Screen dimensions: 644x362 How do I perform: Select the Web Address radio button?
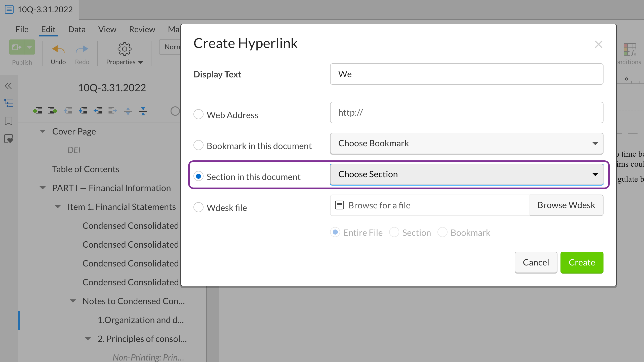point(198,114)
